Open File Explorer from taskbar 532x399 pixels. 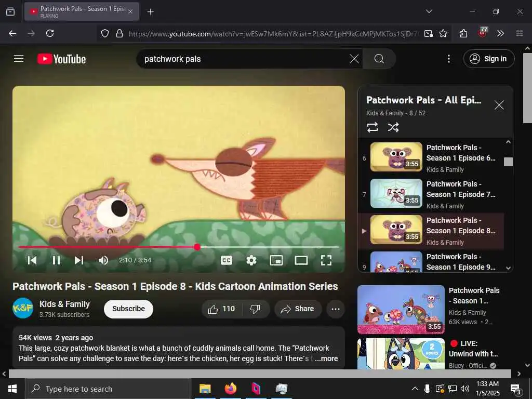tap(205, 389)
